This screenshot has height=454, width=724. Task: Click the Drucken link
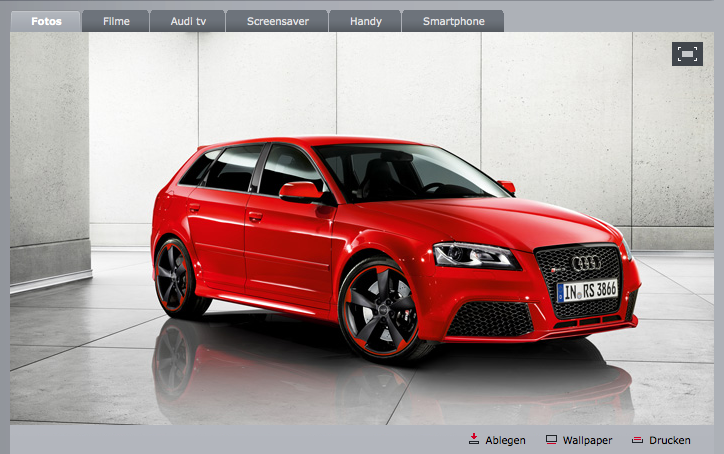(670, 441)
